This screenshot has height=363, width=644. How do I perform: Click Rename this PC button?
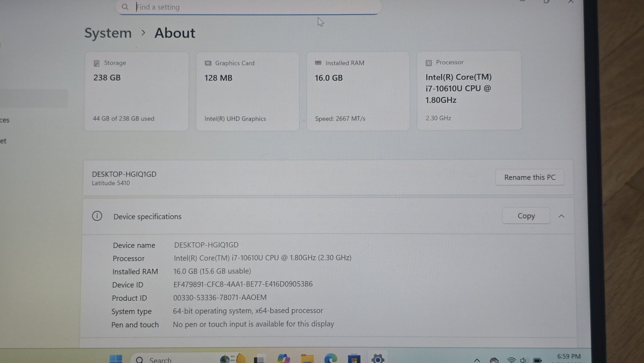530,177
